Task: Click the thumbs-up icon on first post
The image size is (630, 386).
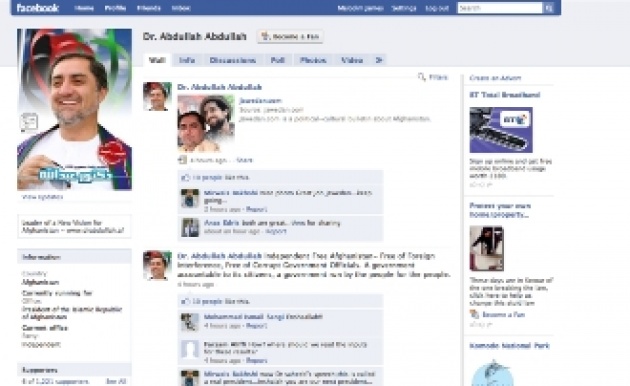Action: [185, 177]
